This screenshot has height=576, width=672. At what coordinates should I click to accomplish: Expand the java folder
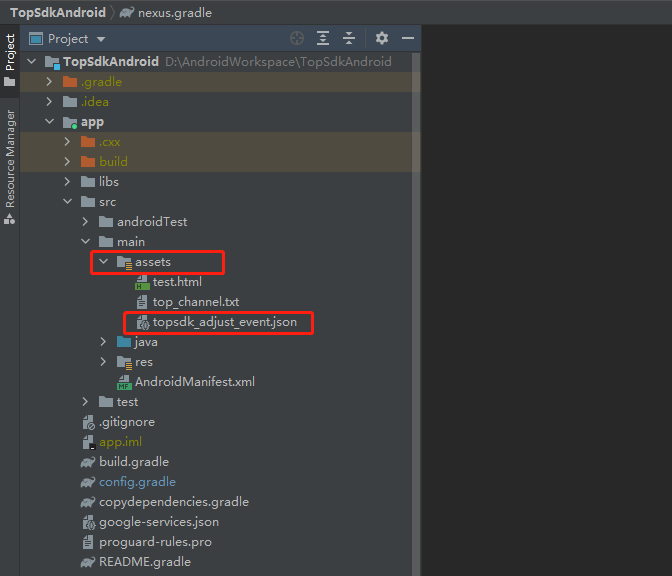point(103,342)
